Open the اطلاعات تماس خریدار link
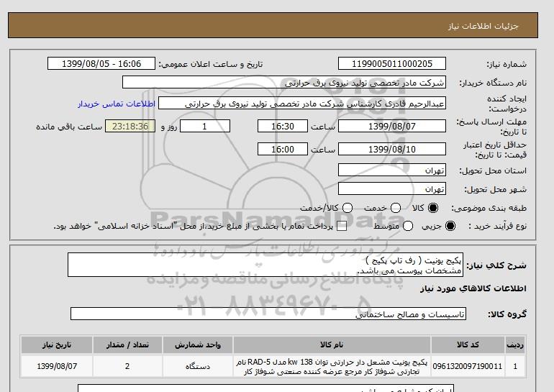Image resolution: width=554 pixels, height=392 pixels. [117, 104]
